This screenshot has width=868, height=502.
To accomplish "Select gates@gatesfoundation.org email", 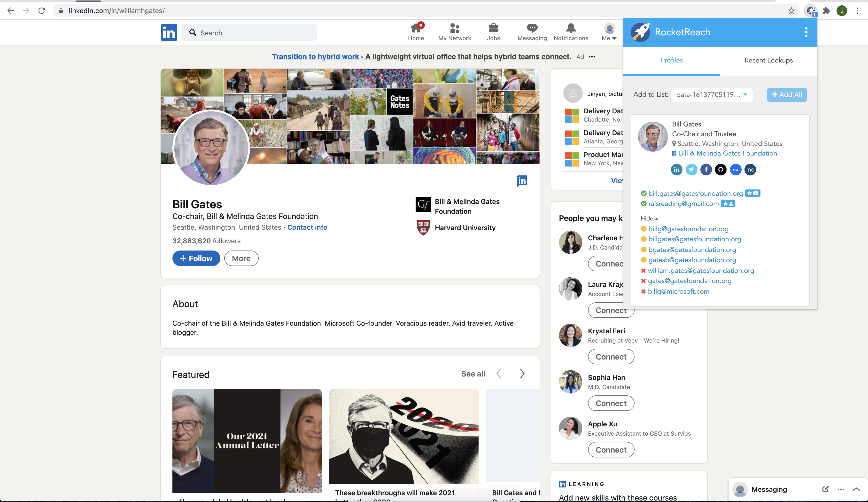I will click(x=690, y=281).
